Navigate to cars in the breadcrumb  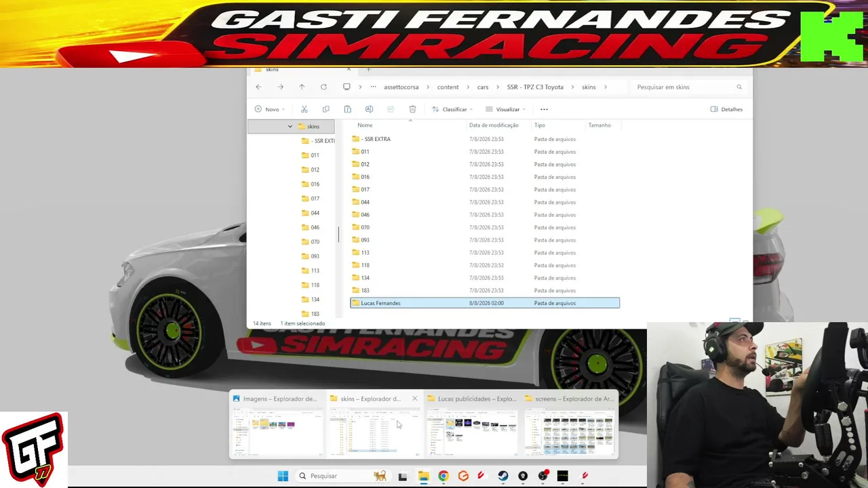click(x=483, y=87)
